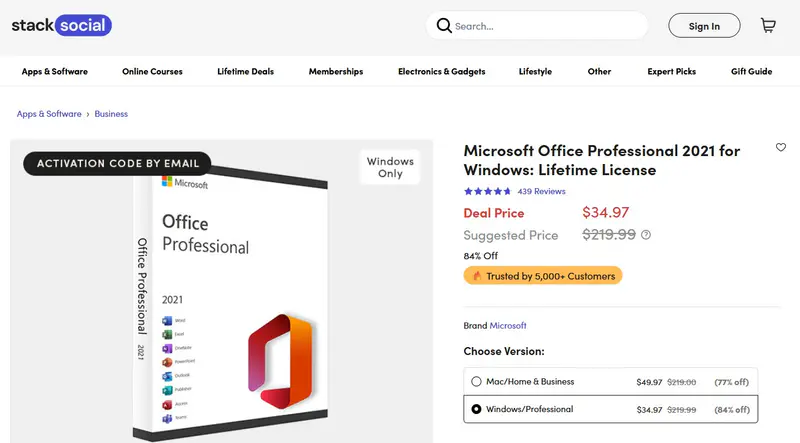Expand the Lifetime Deals menu
The width and height of the screenshot is (800, 443).
point(245,72)
